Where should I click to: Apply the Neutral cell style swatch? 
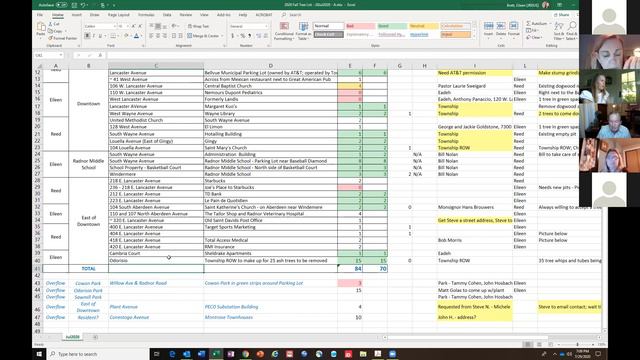click(x=423, y=26)
